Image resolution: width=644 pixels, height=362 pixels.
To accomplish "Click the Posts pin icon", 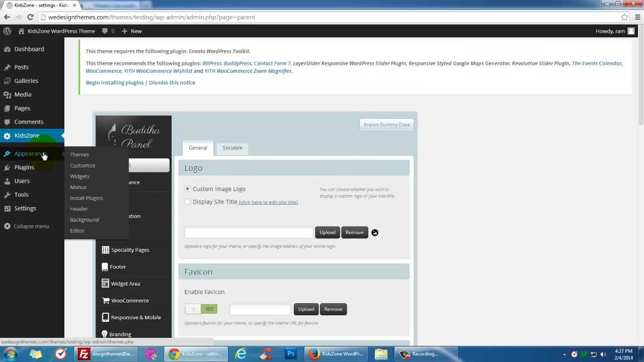I will (7, 67).
